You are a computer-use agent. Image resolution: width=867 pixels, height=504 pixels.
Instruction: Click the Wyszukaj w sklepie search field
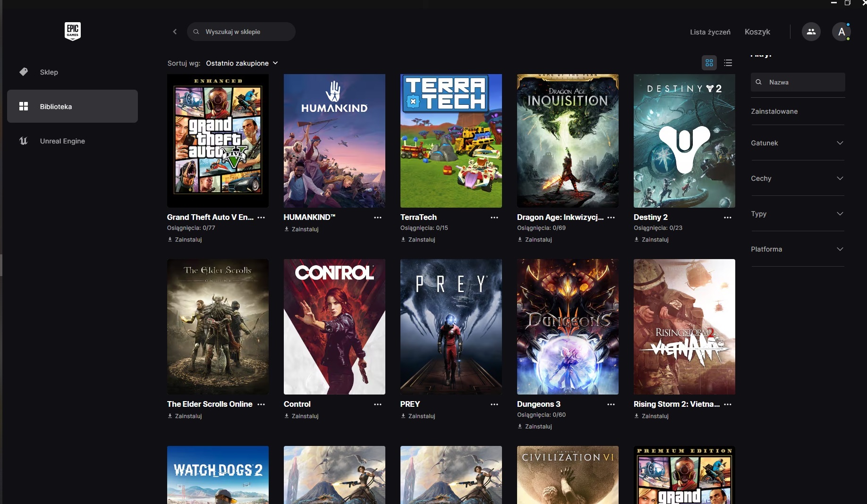tap(241, 32)
